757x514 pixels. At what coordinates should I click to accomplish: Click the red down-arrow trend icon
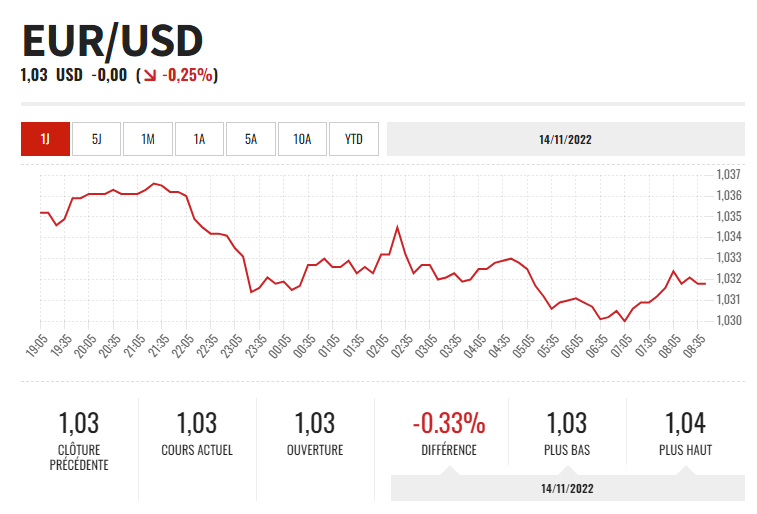150,75
